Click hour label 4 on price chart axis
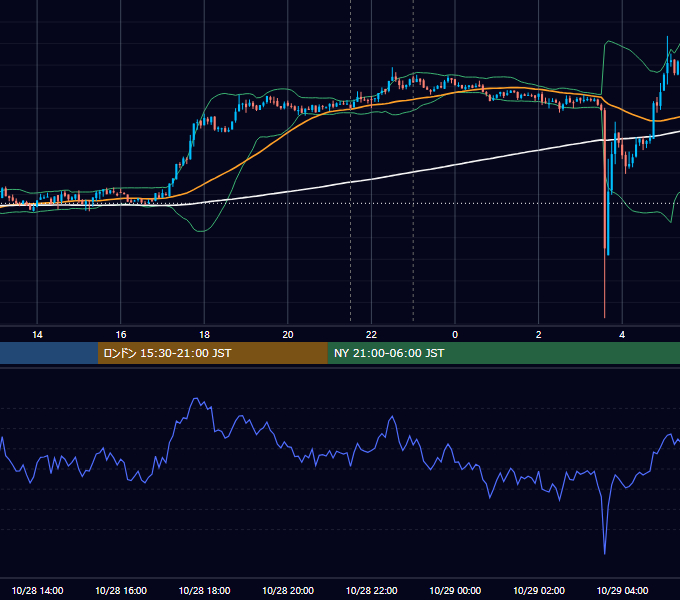The height and width of the screenshot is (600, 680). click(622, 335)
